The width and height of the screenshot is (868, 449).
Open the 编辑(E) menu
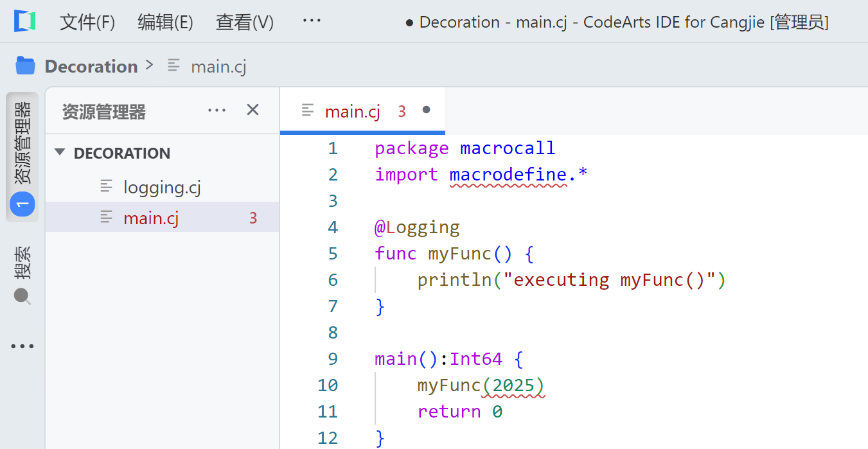click(x=165, y=22)
